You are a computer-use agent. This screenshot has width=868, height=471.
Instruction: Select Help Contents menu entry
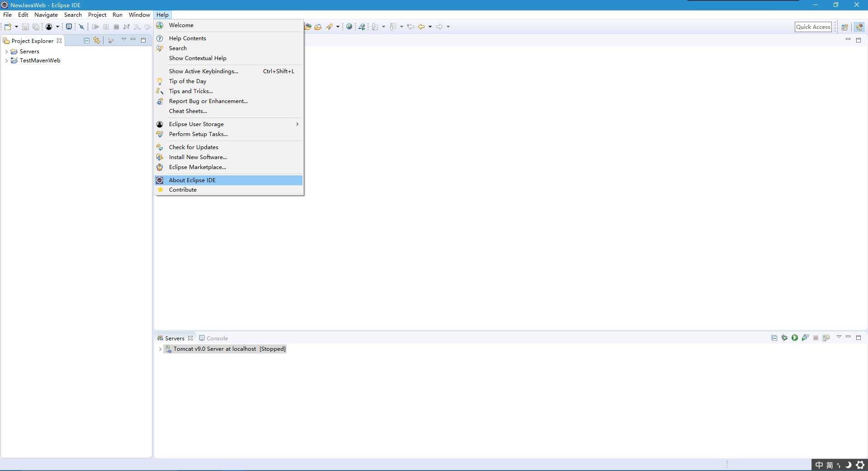[229, 38]
